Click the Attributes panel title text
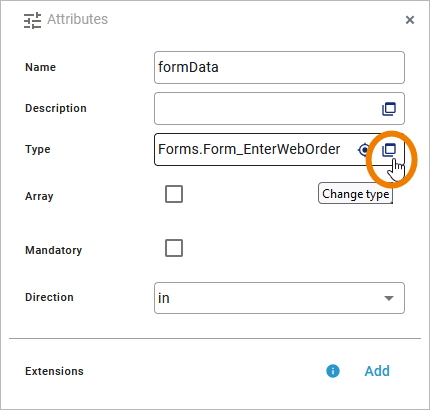Image resolution: width=430 pixels, height=410 pixels. point(77,19)
